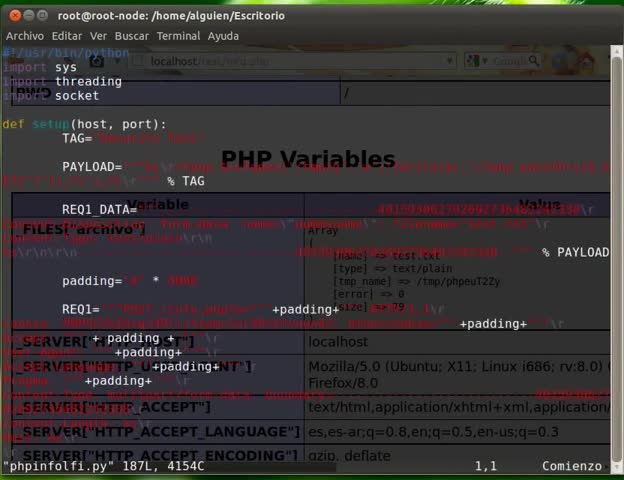This screenshot has height=480, width=624.
Task: Click the 'PHP Variables' heading in browser
Action: pos(308,159)
